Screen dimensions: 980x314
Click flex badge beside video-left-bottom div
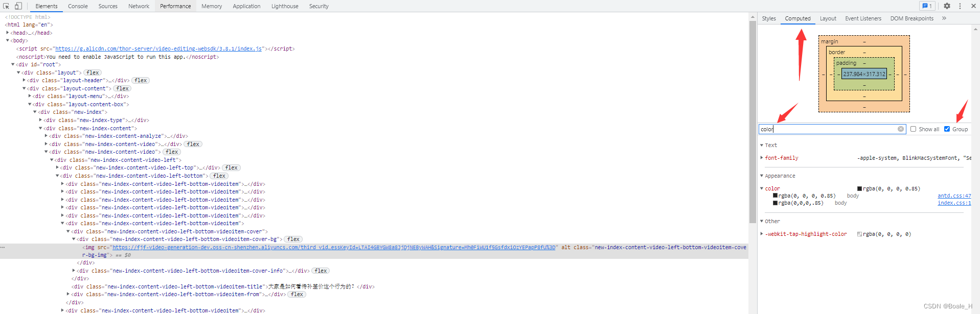219,176
